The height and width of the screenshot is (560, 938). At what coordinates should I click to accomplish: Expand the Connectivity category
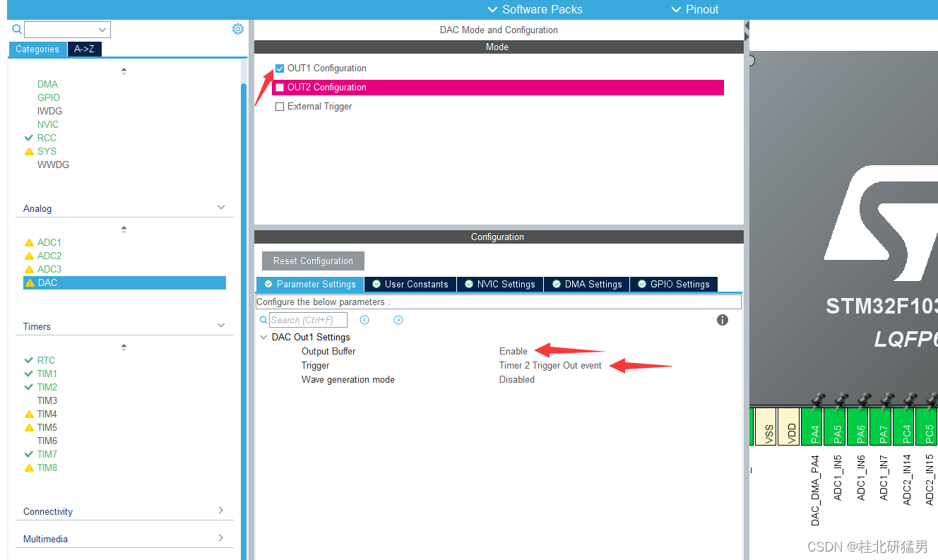click(221, 510)
